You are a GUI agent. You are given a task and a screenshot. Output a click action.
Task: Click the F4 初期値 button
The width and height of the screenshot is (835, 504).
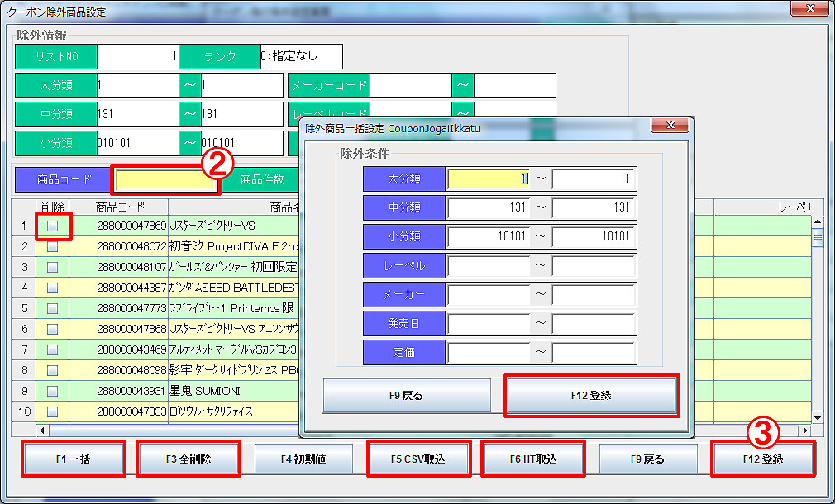(x=303, y=459)
